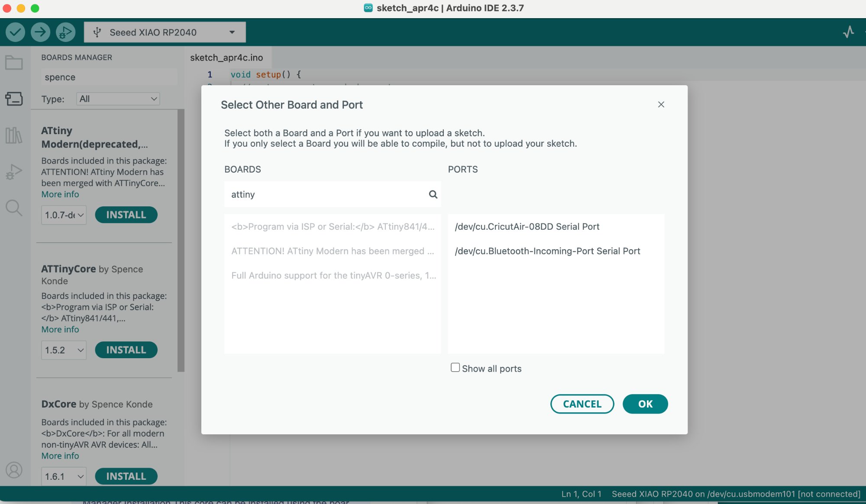Click the boards manager list scrollbar
Viewport: 866px width, 504px height.
[181, 240]
